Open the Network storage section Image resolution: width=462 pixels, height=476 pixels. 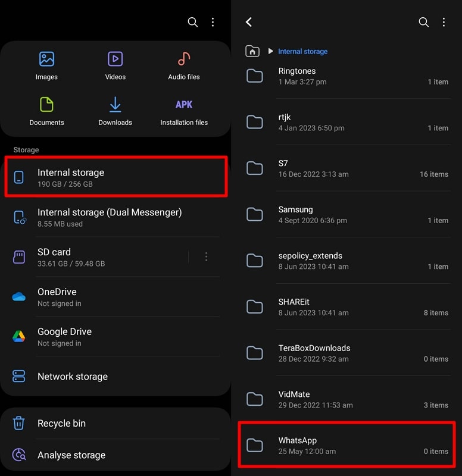click(x=72, y=376)
